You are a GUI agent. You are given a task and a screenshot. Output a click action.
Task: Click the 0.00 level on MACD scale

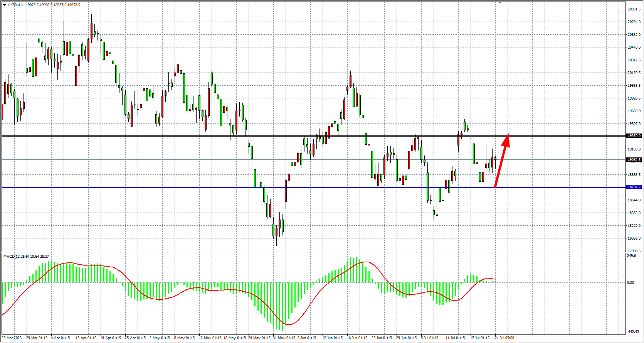631,283
